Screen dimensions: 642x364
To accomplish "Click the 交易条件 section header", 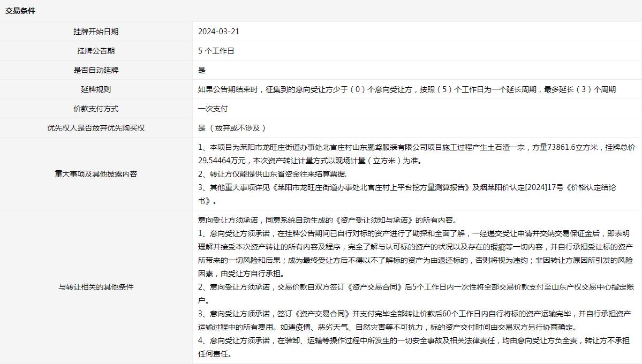I will tap(20, 11).
